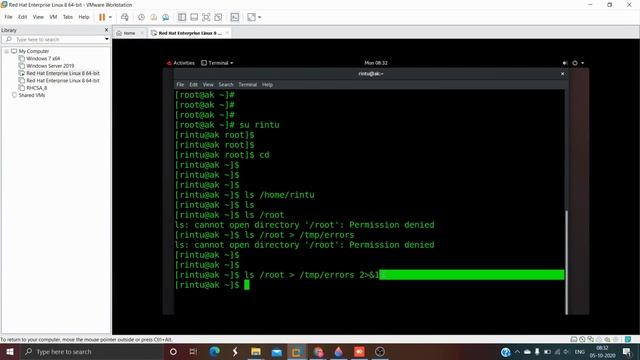The height and width of the screenshot is (360, 640).
Task: Open the Tabs menu
Action: (68, 17)
